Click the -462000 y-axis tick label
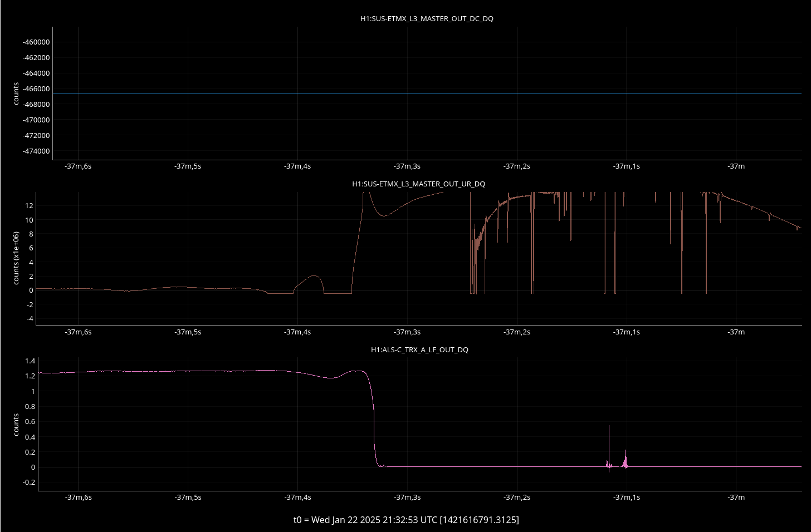 tap(36, 57)
